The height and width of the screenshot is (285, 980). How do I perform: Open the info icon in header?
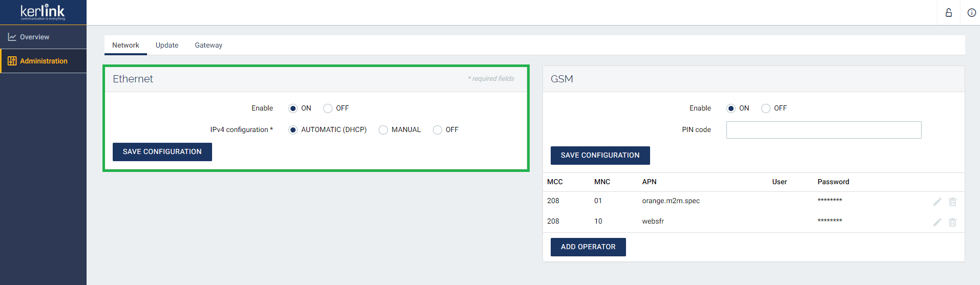pyautogui.click(x=971, y=13)
